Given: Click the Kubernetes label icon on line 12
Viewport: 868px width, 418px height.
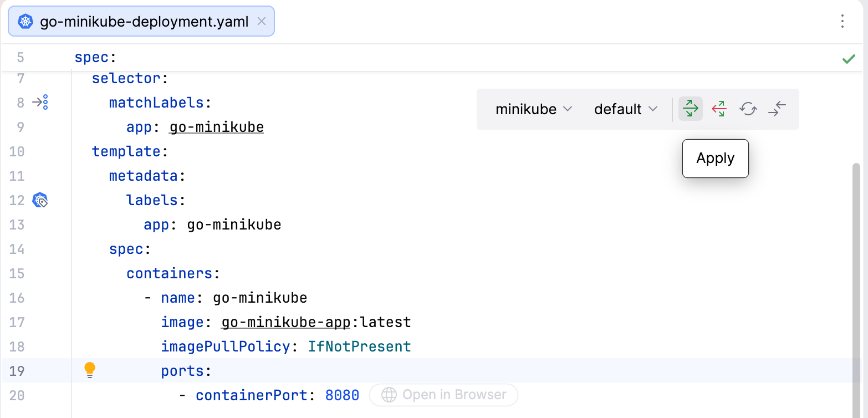Looking at the screenshot, I should pos(40,200).
